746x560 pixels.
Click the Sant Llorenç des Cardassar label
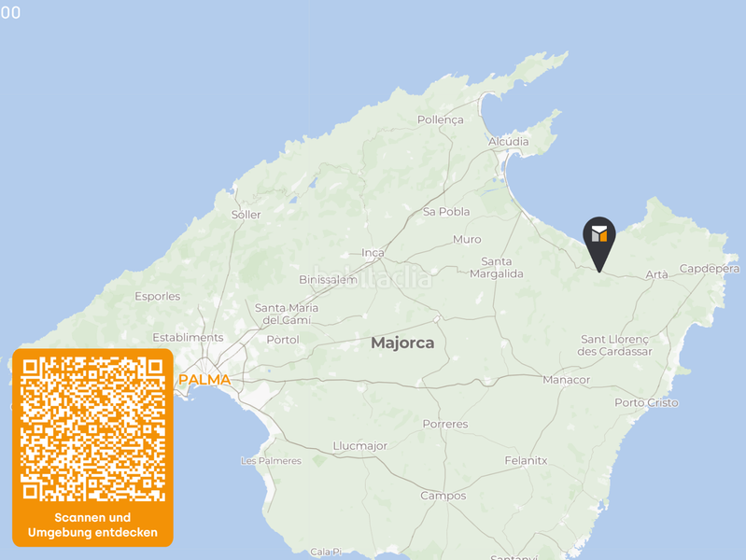click(614, 345)
